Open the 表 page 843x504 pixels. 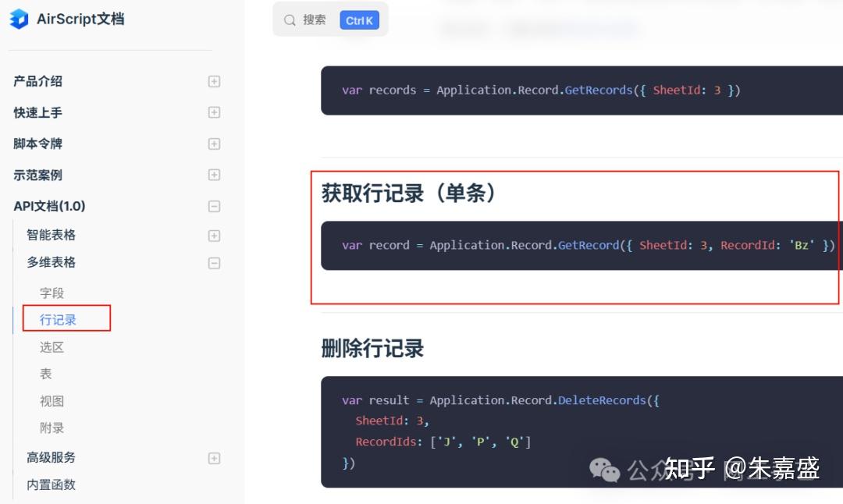pos(46,374)
